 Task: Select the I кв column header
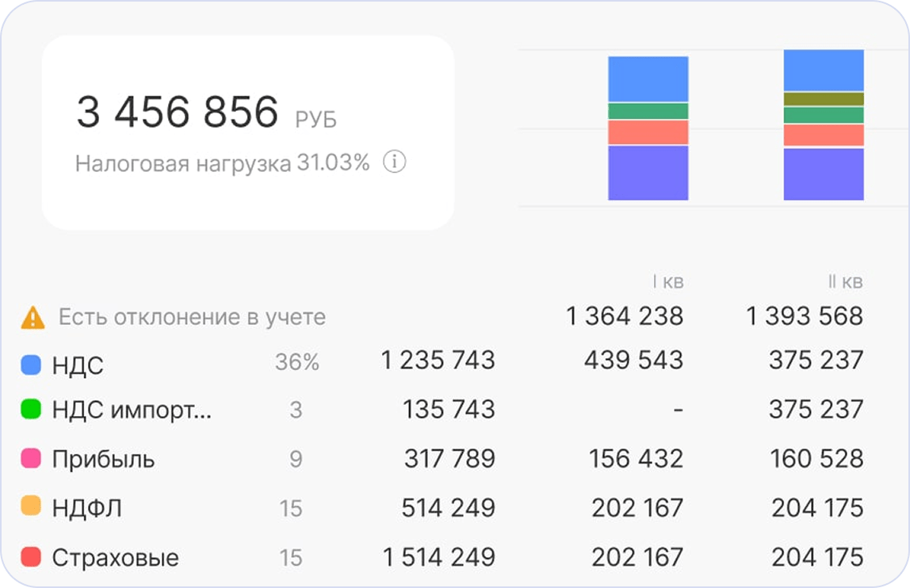coord(668,281)
